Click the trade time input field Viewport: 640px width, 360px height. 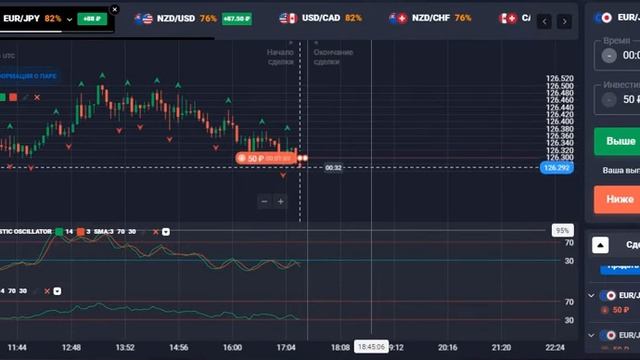coord(617,55)
